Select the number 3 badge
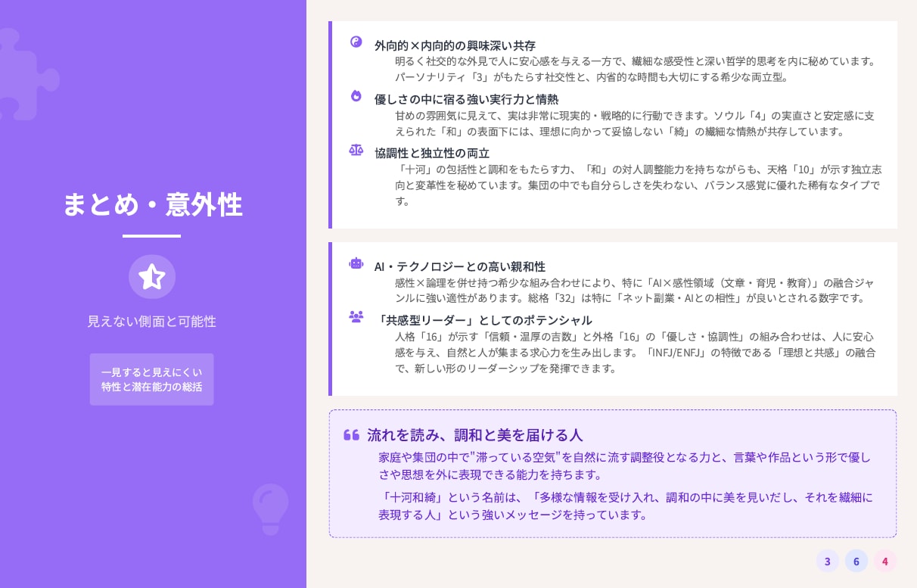917x588 pixels. point(828,562)
